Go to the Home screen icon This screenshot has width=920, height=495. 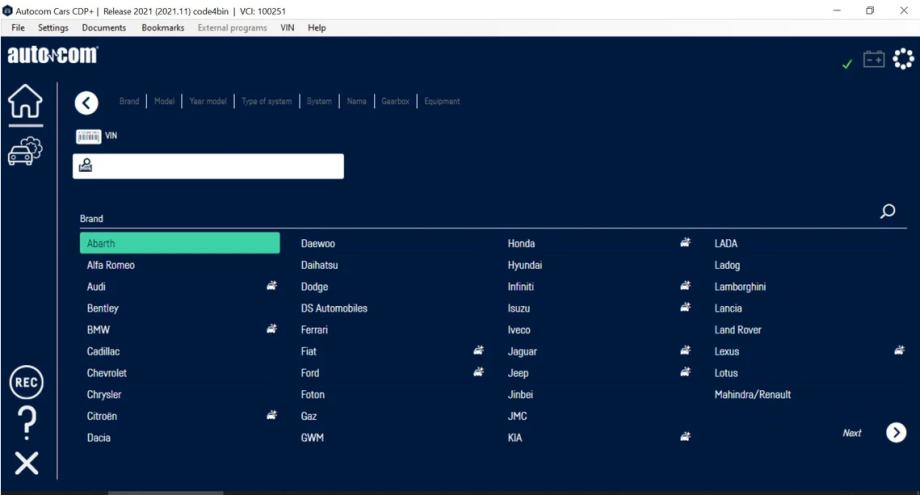point(25,101)
